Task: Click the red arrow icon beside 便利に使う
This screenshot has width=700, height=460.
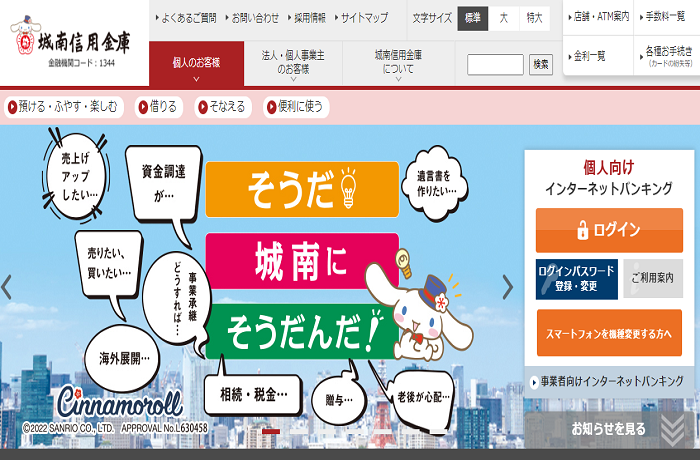Action: [x=271, y=107]
